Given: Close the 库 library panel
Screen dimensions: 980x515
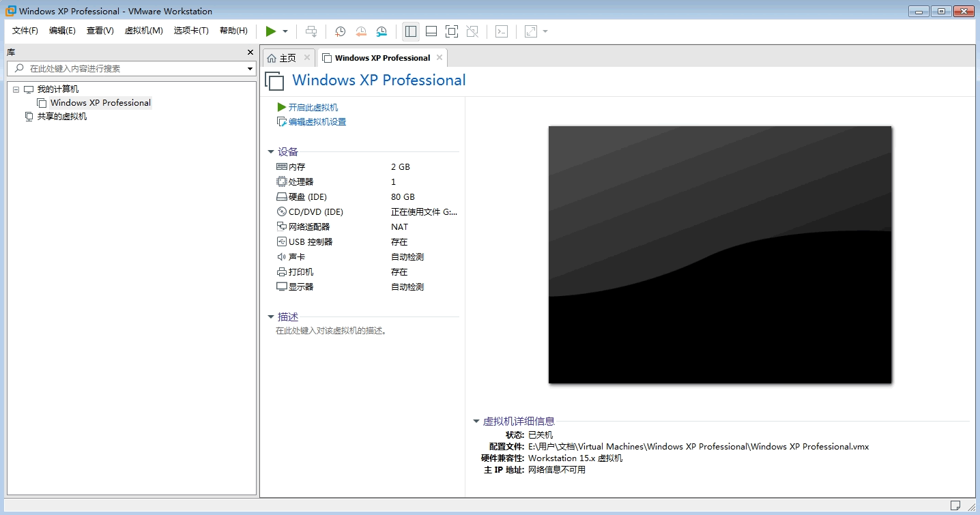Looking at the screenshot, I should [x=250, y=53].
